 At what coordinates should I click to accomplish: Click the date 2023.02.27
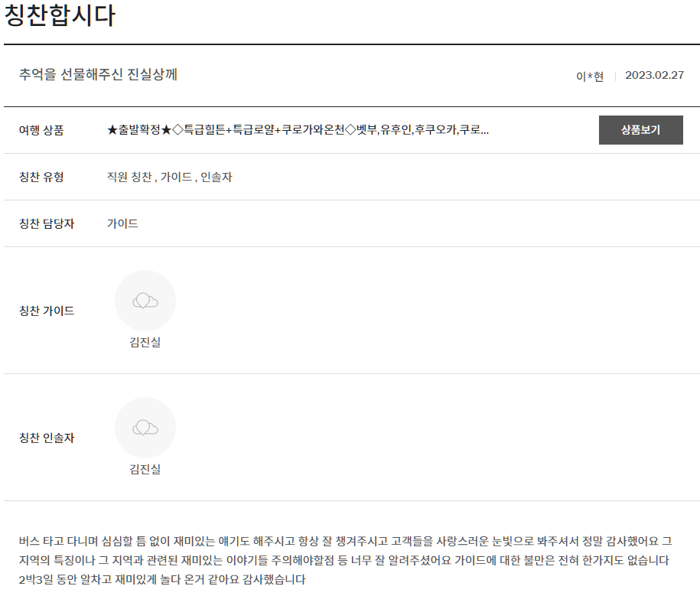click(654, 75)
